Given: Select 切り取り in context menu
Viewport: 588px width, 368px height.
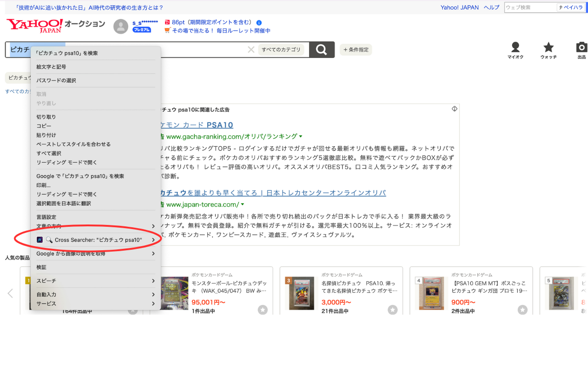Looking at the screenshot, I should click(x=96, y=117).
